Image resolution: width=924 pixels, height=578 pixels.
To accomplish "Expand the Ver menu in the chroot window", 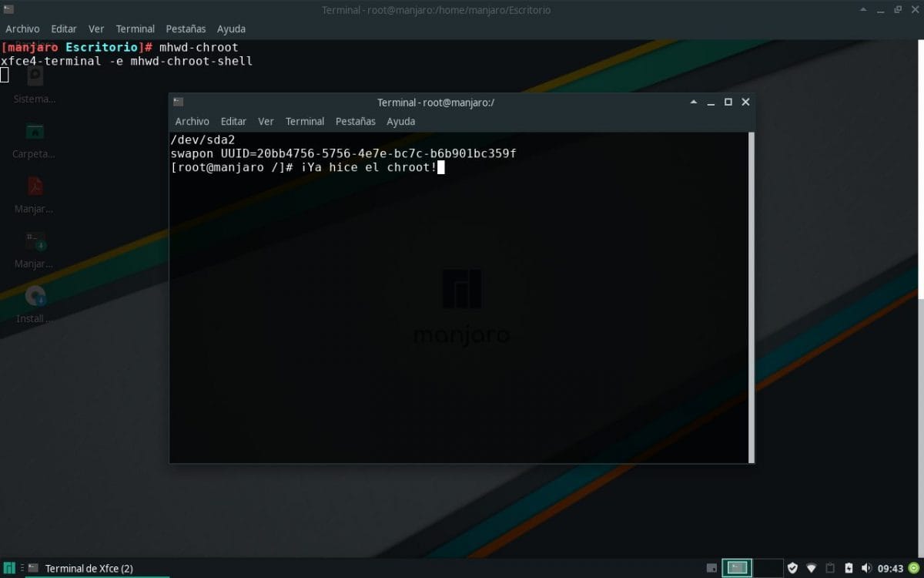I will 266,121.
